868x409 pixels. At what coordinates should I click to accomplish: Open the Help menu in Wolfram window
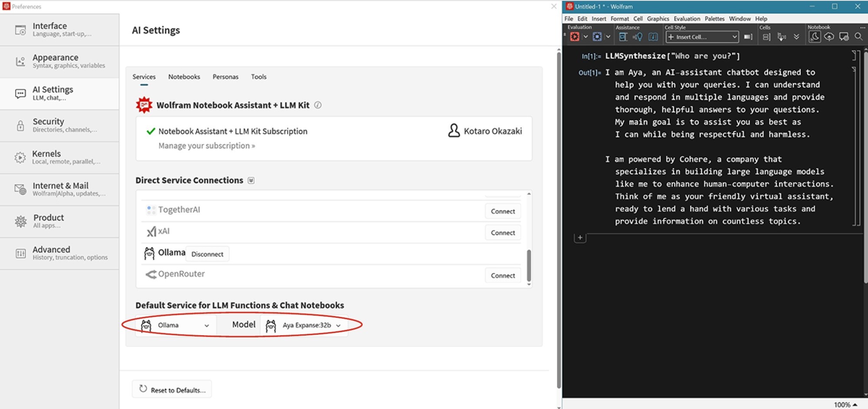coord(761,19)
